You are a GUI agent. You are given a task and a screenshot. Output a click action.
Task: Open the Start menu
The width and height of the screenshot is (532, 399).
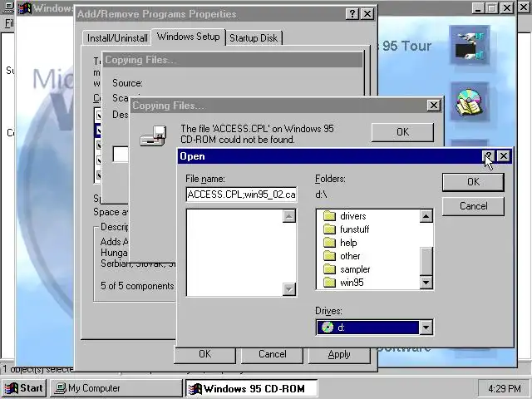(24, 388)
